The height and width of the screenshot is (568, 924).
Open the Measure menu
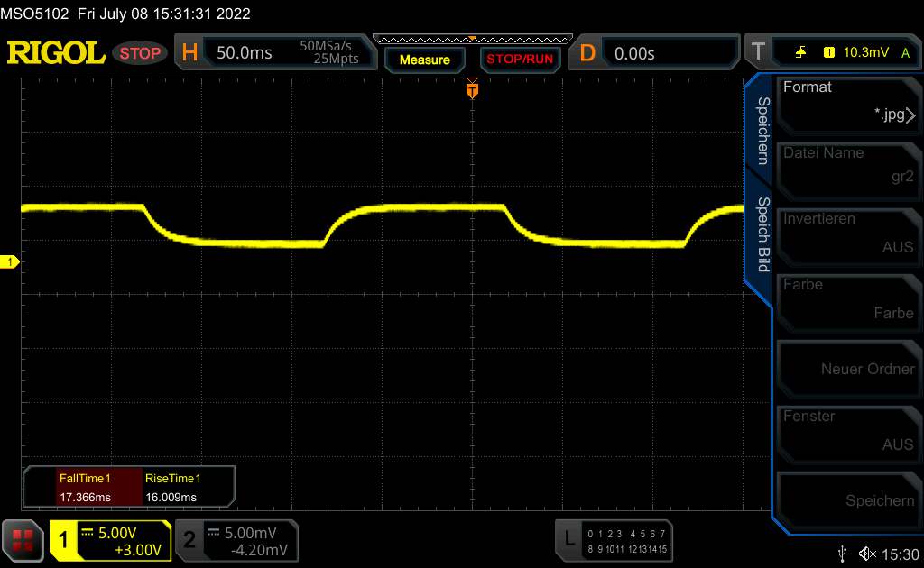click(x=424, y=60)
